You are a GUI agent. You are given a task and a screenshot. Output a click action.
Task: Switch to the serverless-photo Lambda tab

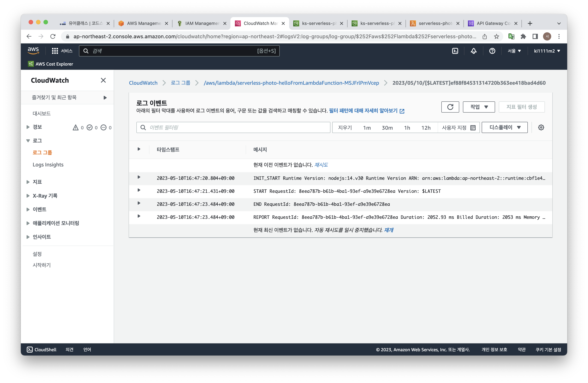point(434,23)
